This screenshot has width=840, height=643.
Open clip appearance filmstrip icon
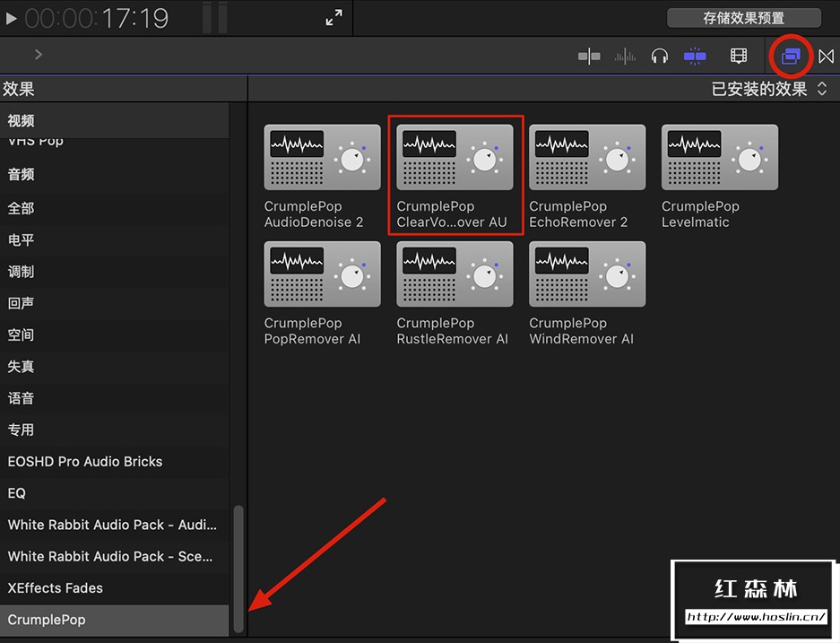(739, 56)
